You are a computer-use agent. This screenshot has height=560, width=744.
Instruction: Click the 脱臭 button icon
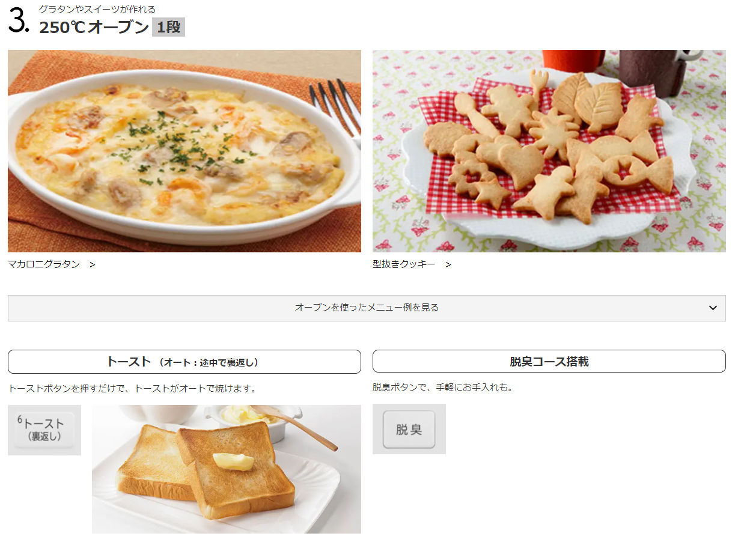(409, 429)
